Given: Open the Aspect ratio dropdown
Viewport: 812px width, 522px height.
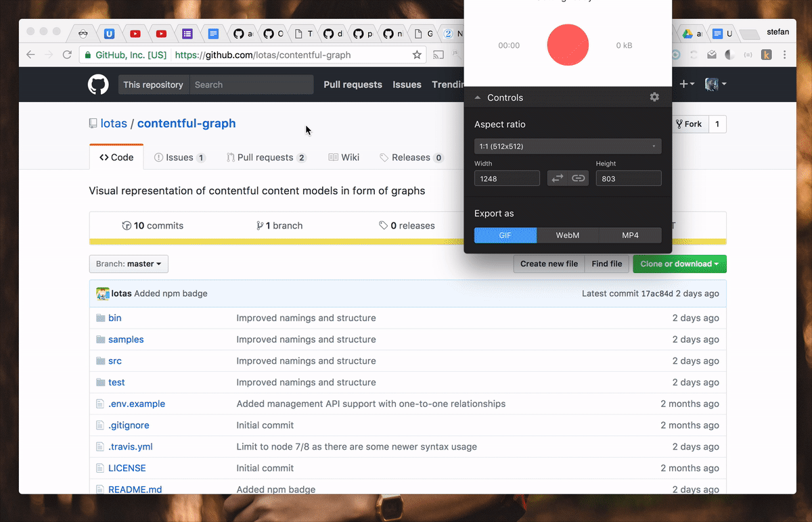Looking at the screenshot, I should click(568, 146).
